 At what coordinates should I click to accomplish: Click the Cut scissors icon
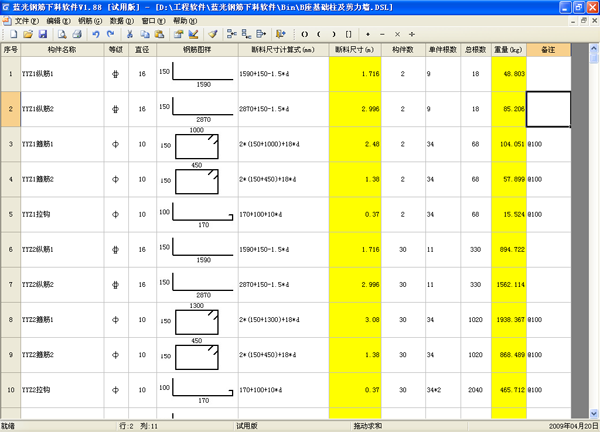(130, 34)
